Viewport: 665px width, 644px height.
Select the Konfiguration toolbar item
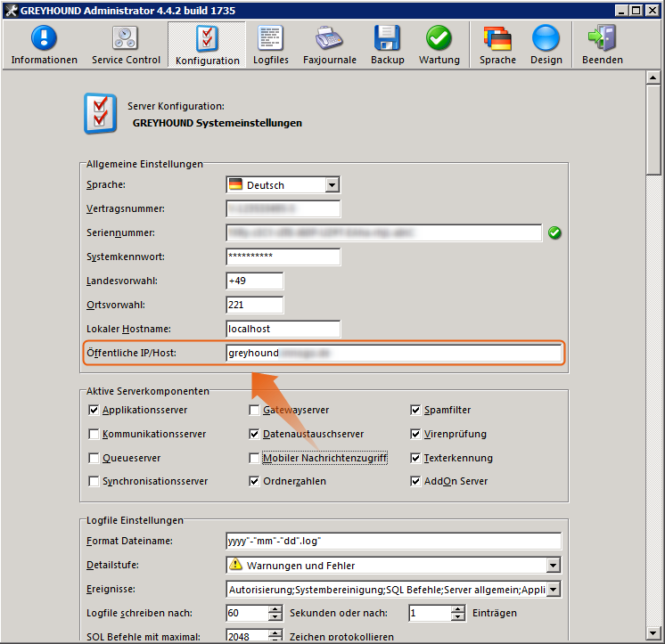pyautogui.click(x=208, y=45)
